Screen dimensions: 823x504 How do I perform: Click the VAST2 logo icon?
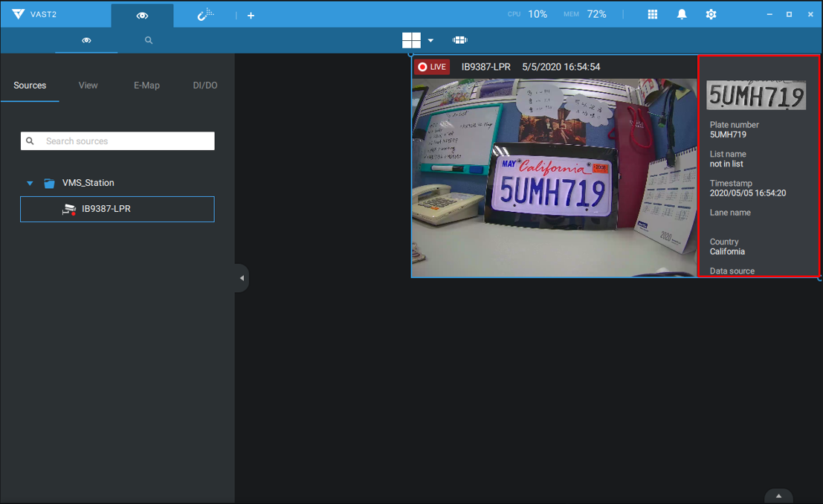pyautogui.click(x=19, y=13)
